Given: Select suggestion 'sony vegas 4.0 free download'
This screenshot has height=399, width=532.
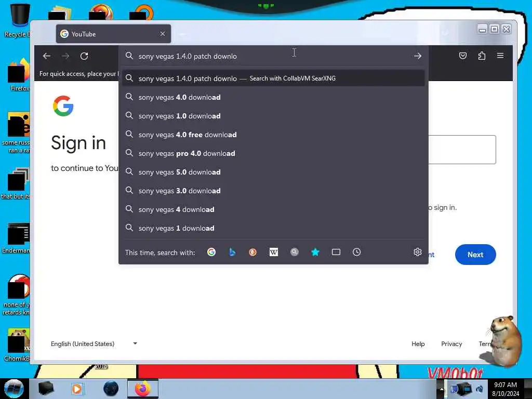Looking at the screenshot, I should [x=273, y=135].
